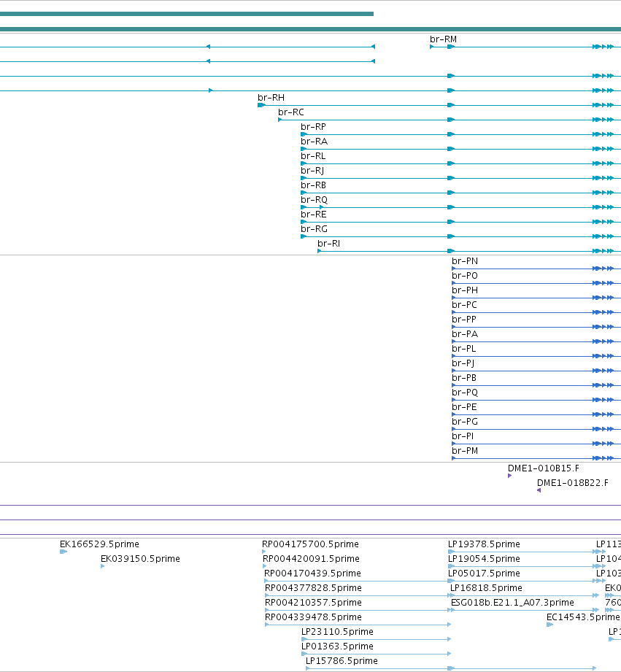
Task: Click the br-PC protein label
Action: click(464, 304)
